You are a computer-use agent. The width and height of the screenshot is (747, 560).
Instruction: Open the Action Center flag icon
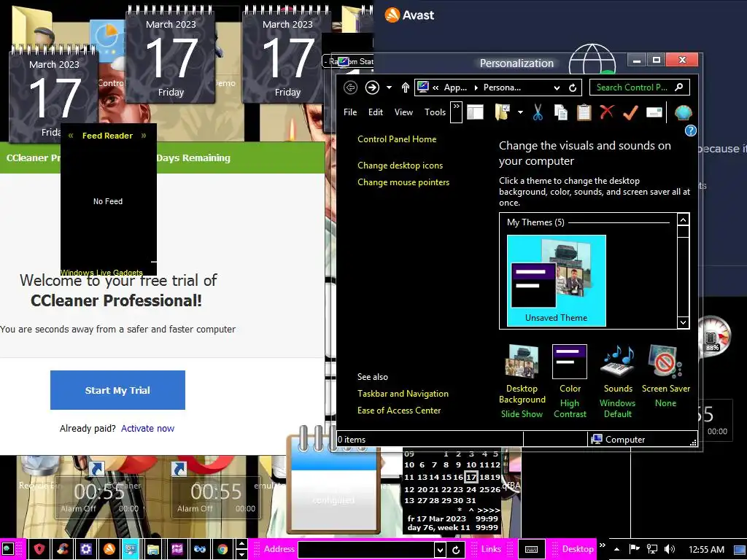coord(634,549)
